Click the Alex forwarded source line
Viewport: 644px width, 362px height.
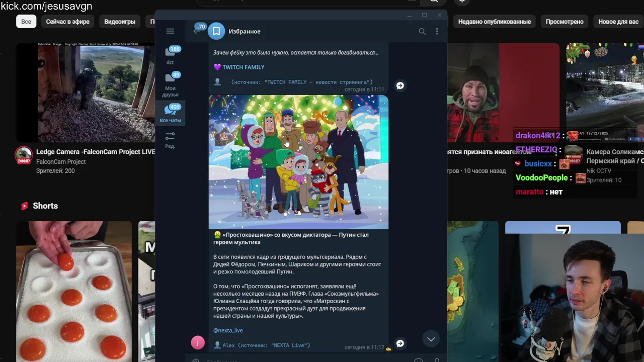pyautogui.click(x=262, y=345)
